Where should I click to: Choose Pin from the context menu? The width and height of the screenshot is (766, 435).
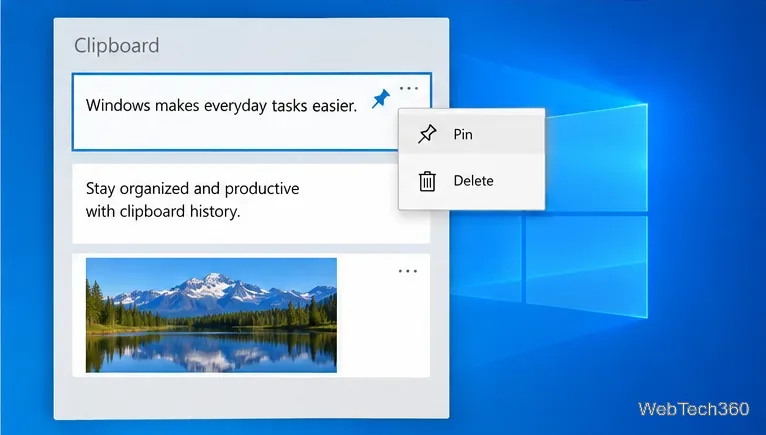pyautogui.click(x=471, y=133)
